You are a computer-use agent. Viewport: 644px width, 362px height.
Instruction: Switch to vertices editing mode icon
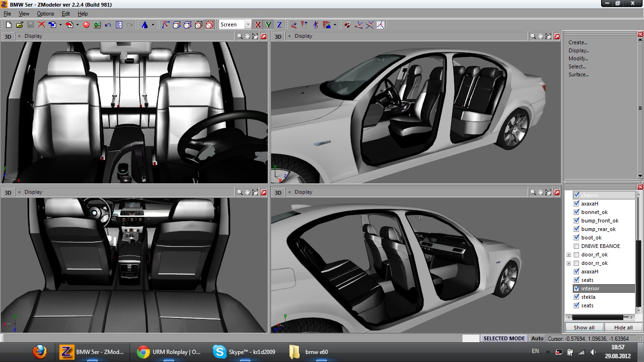pos(165,25)
